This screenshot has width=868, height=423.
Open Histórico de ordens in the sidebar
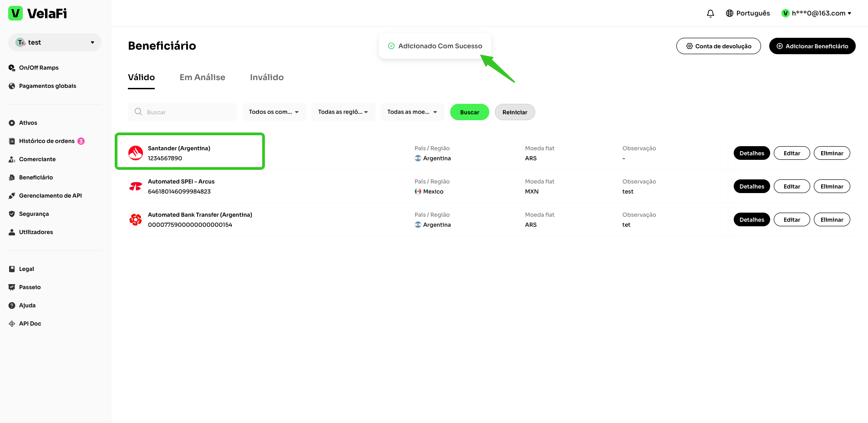coord(46,141)
